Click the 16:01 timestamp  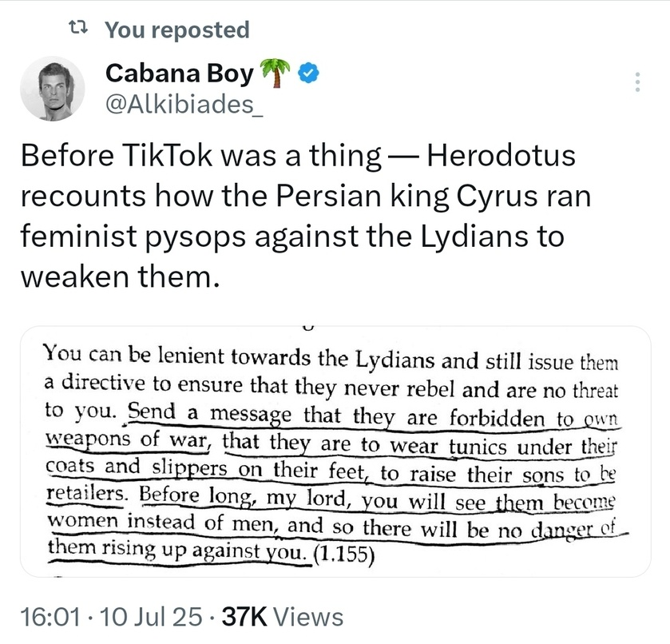click(47, 617)
